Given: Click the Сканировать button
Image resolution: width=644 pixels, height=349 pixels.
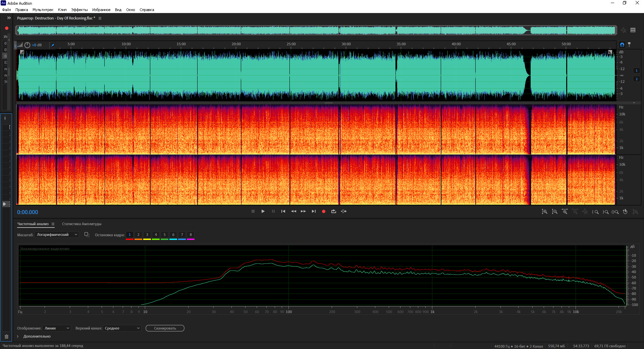Looking at the screenshot, I should click(x=165, y=328).
